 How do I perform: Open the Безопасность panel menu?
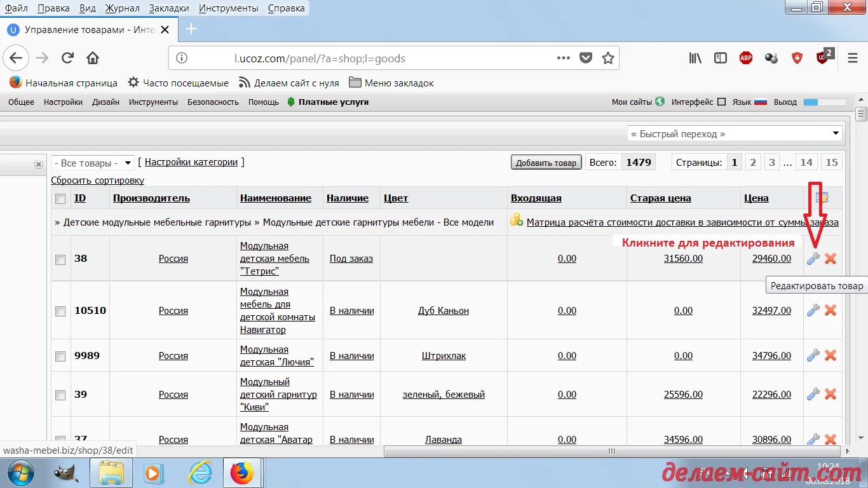coord(213,102)
